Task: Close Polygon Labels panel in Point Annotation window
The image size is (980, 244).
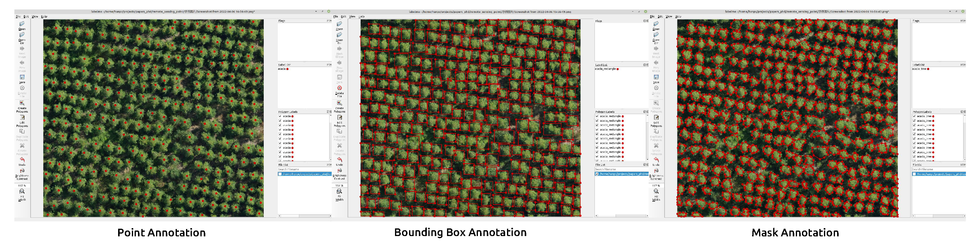Action: [330, 112]
